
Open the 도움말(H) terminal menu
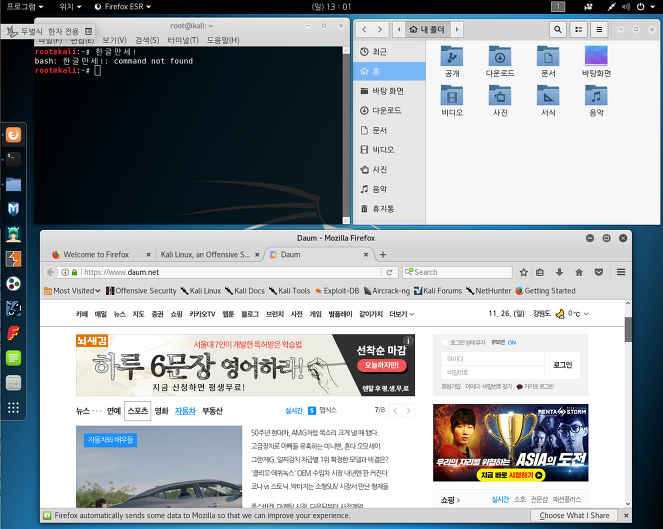[223, 40]
